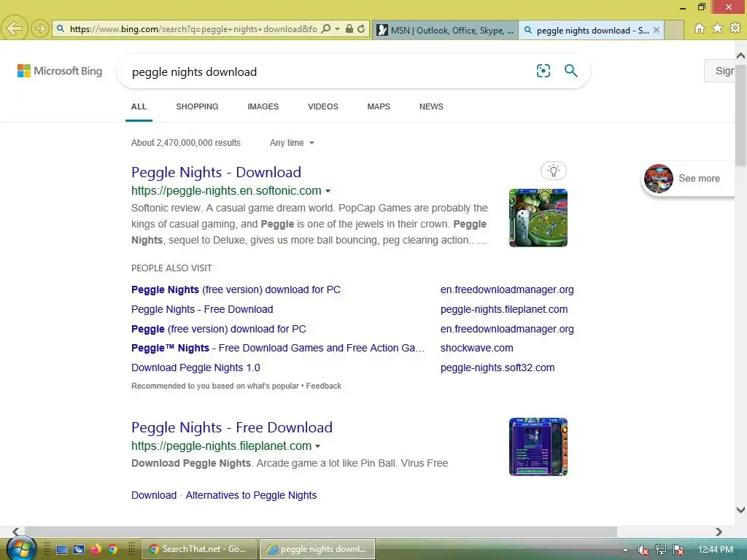
Task: Click the vertical scrollbar up arrow
Action: 741,55
